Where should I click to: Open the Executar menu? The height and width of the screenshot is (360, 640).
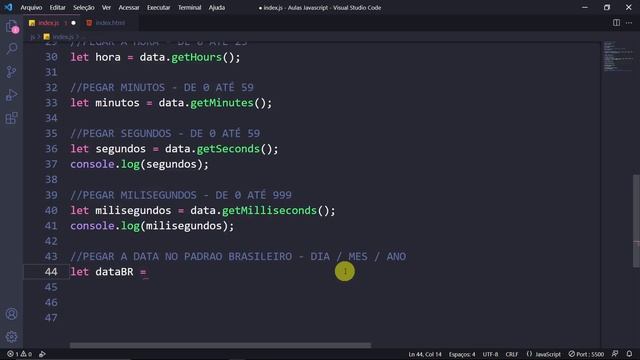click(x=158, y=7)
